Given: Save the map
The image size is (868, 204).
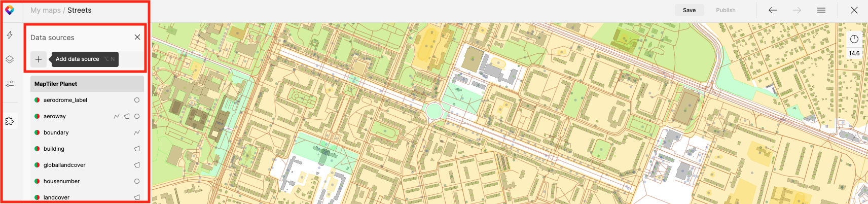Looking at the screenshot, I should click(689, 10).
